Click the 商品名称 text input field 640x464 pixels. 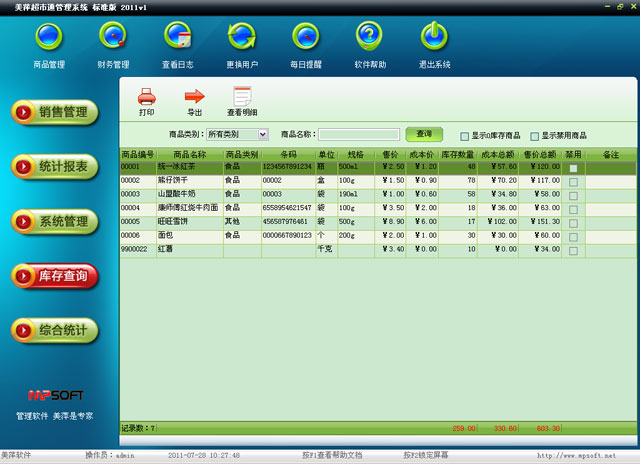click(x=359, y=134)
